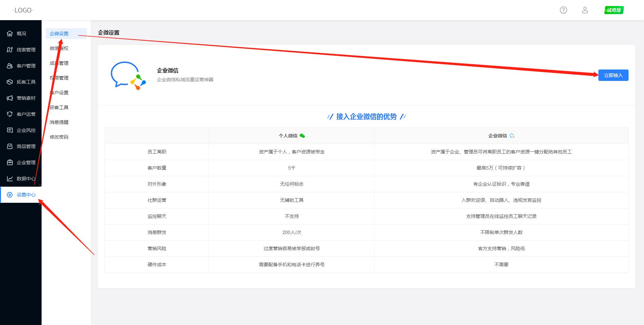Click the 接入企业微信的优势 heading

pos(366,117)
